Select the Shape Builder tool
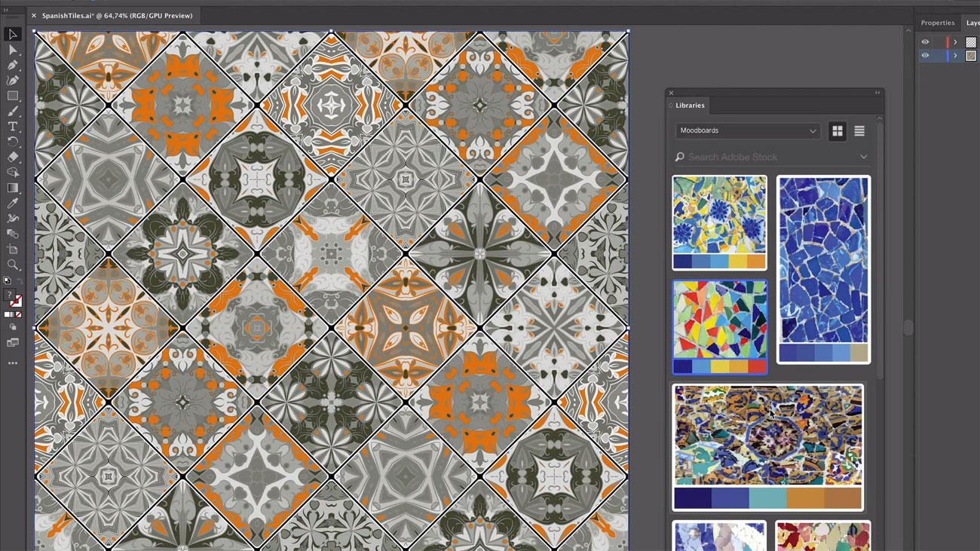980x551 pixels. point(13,173)
